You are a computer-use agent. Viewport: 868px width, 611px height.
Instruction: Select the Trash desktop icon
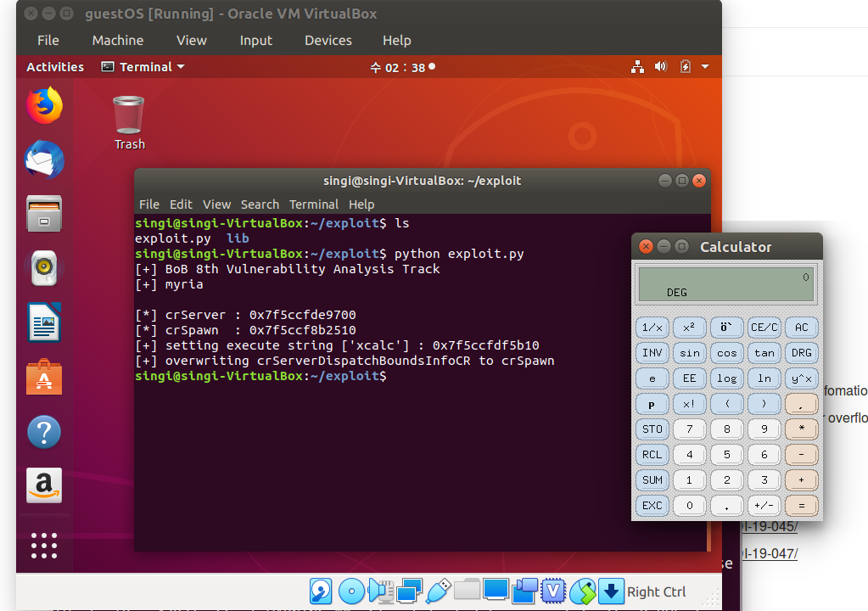tap(129, 123)
